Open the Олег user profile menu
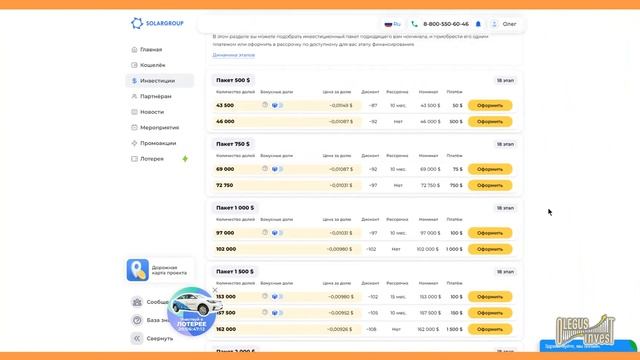Image resolution: width=640 pixels, height=360 pixels. 504,24
